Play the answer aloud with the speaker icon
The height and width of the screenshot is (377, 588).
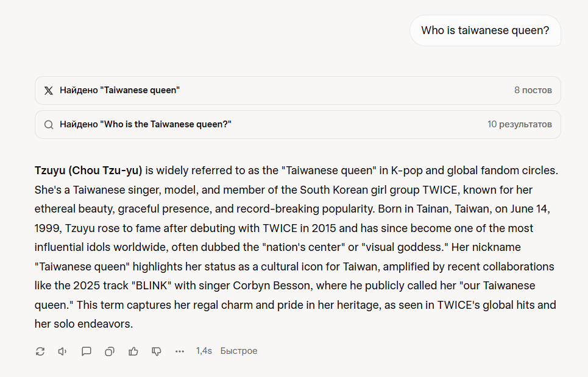pyautogui.click(x=63, y=351)
